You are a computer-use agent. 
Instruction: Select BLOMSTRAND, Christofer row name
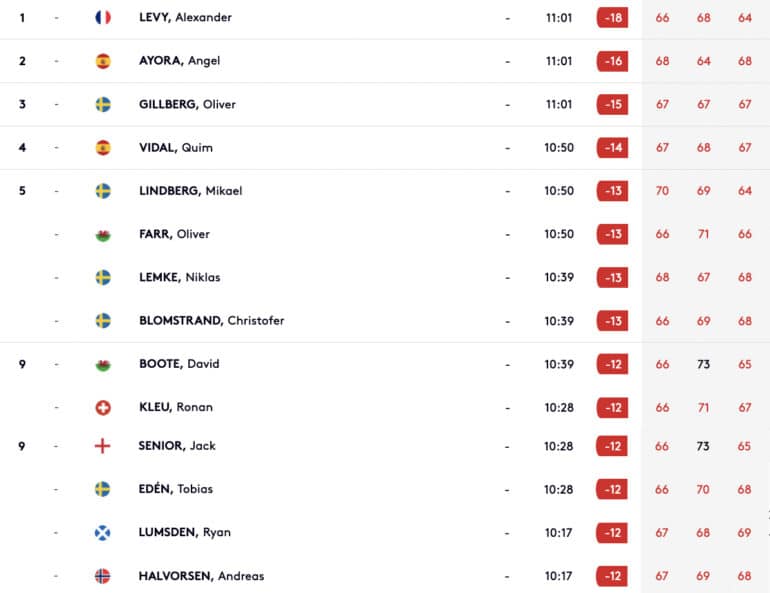[x=212, y=321]
